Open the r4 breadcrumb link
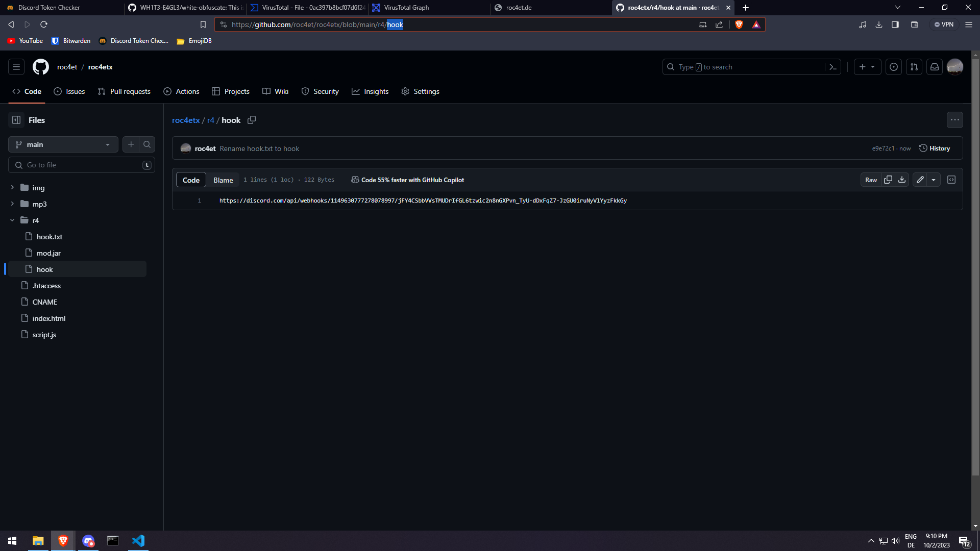980x551 pixels. (x=210, y=120)
